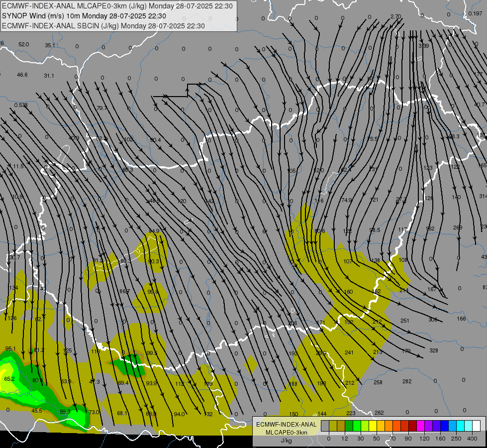
Task: Click the brownish-olive swatch just below 12
Action: point(341,426)
